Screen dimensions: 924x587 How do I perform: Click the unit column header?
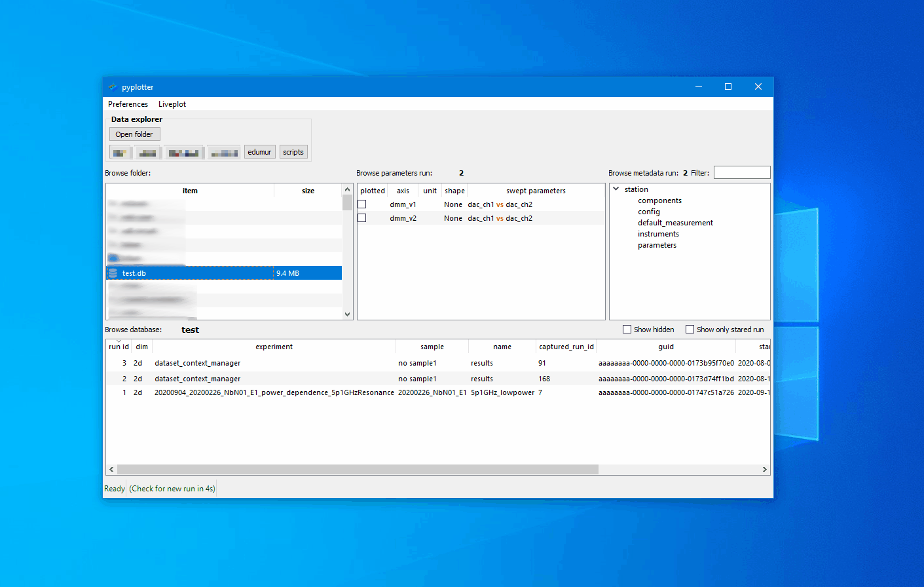(430, 191)
